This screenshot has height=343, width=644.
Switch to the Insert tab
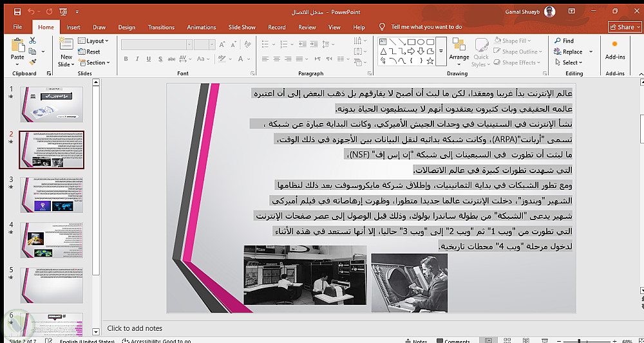coord(73,27)
